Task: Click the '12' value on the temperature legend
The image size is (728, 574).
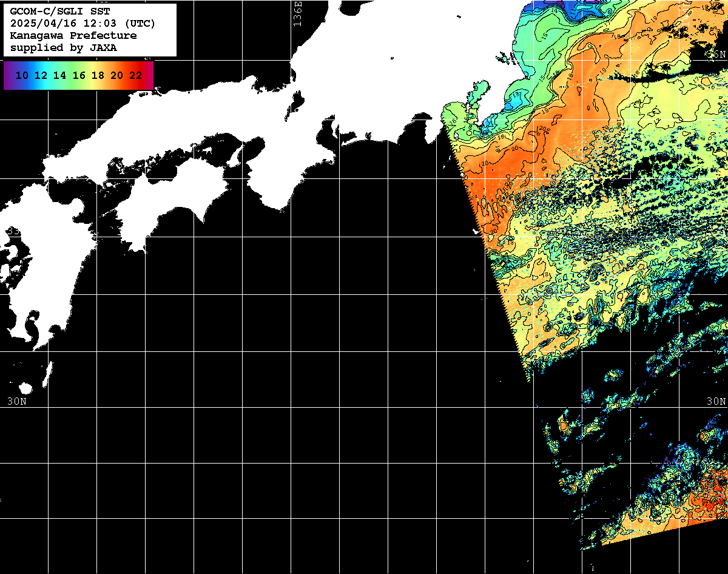Action: pyautogui.click(x=41, y=75)
